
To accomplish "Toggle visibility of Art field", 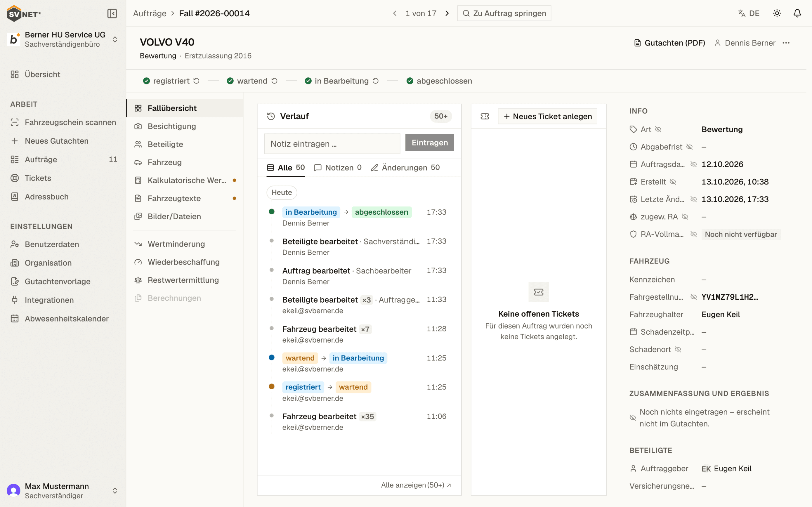I will (658, 129).
